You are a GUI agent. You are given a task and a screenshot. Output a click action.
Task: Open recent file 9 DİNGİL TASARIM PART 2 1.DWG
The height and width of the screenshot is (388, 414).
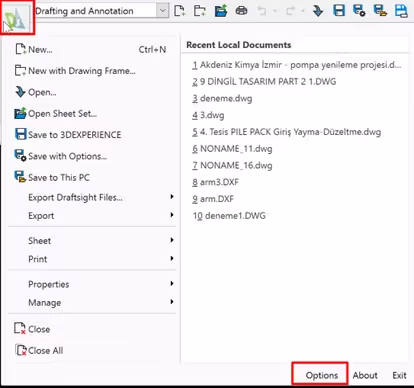(x=264, y=82)
